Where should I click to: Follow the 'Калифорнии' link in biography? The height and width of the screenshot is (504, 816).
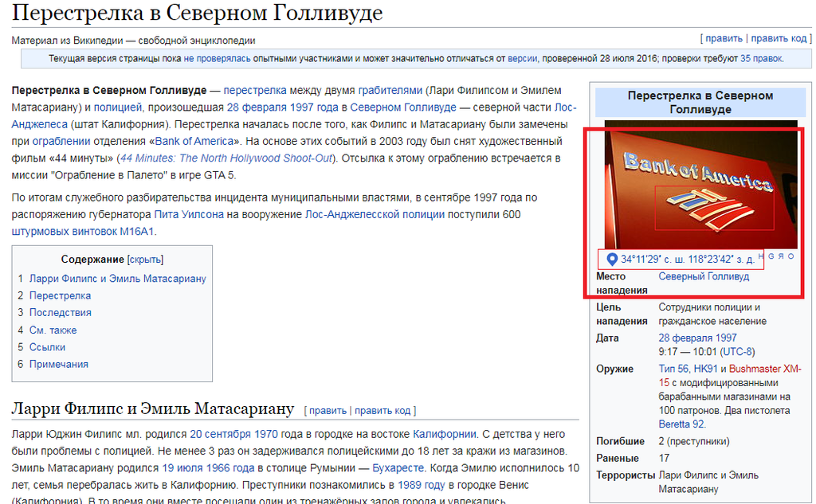[x=445, y=434]
